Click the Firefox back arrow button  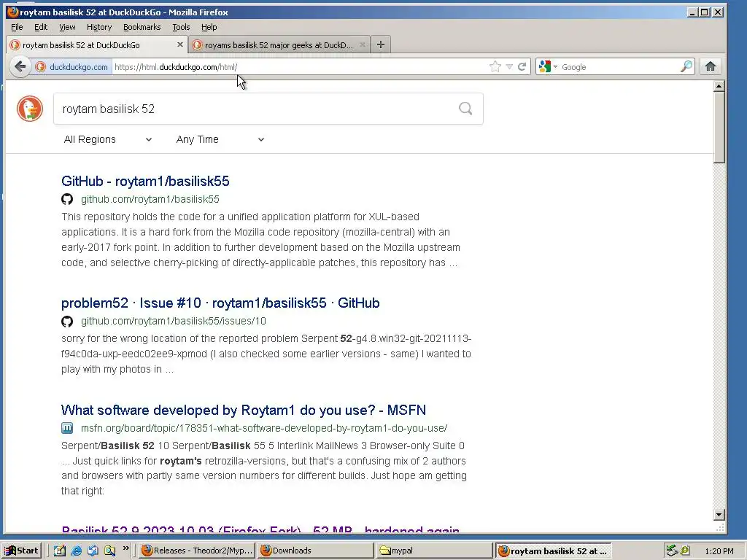click(20, 66)
